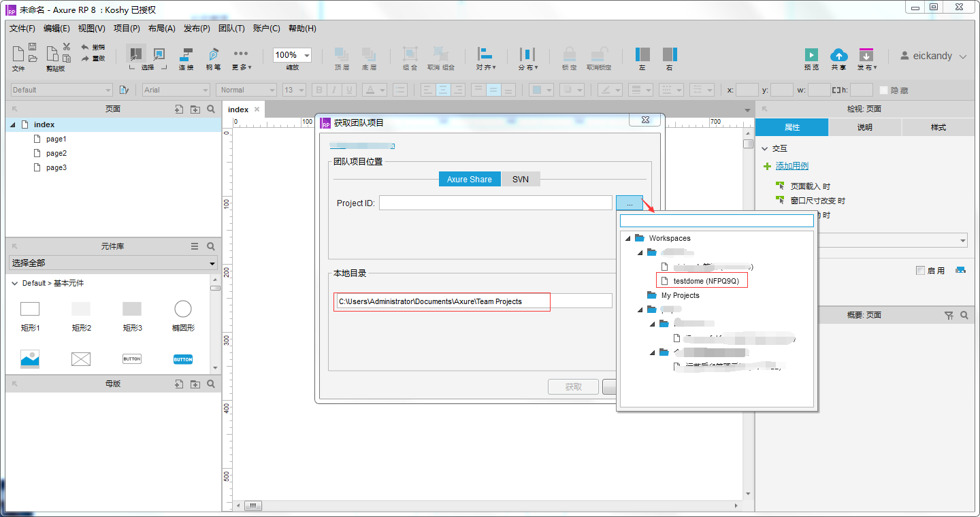Open the More (更多) tools menu
Viewport: 980px width, 517px height.
(x=241, y=54)
